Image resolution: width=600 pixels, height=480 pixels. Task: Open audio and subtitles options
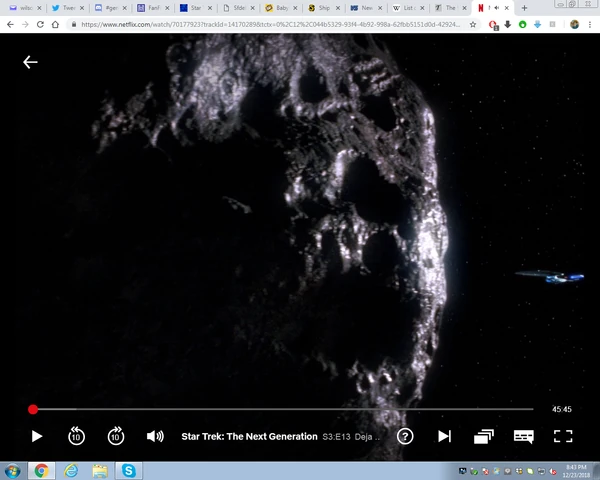click(523, 436)
